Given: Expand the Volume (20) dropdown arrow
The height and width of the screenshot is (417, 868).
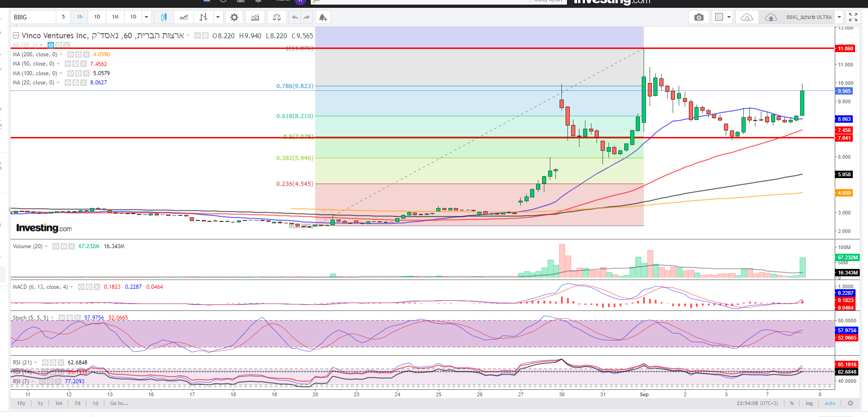Looking at the screenshot, I should coord(47,246).
